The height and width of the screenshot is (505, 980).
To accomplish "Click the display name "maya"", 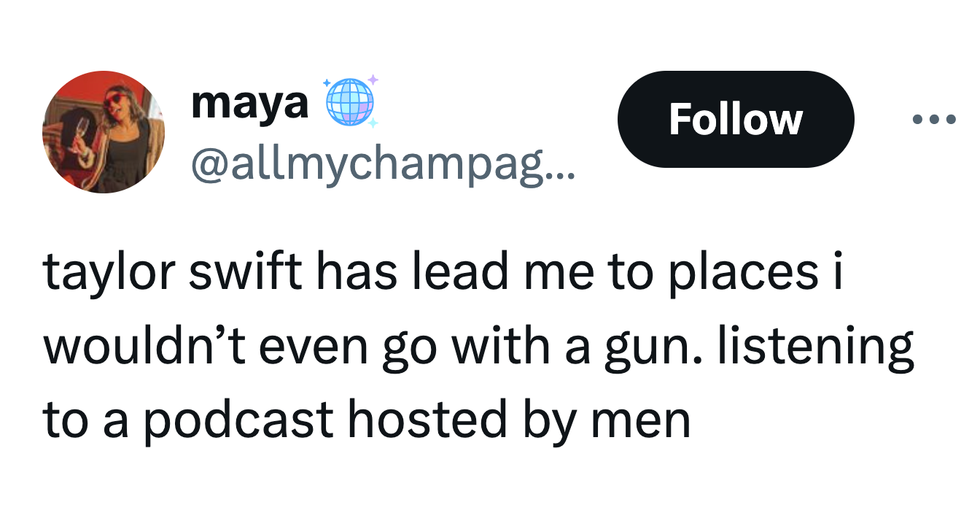I will pyautogui.click(x=249, y=104).
